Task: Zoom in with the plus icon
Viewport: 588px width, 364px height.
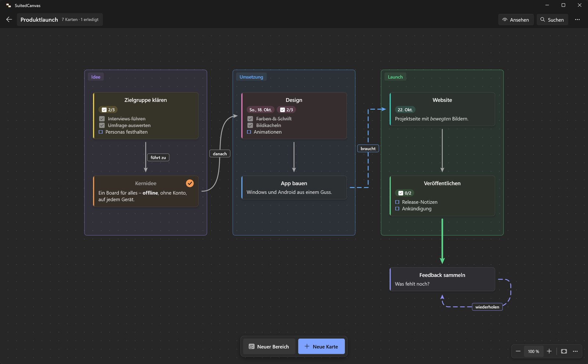Action: (x=549, y=351)
